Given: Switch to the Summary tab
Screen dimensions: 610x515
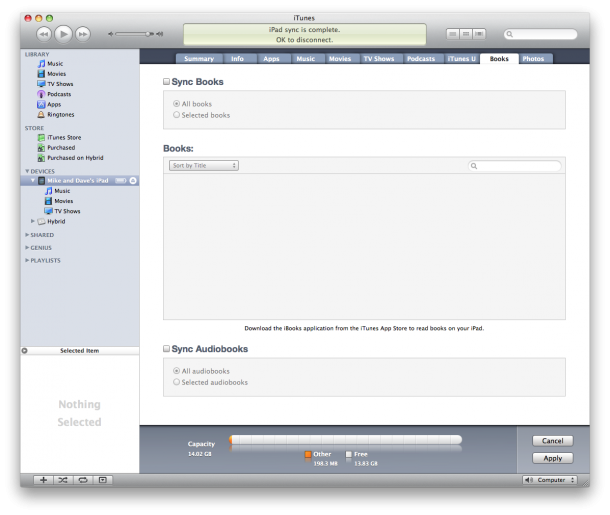Looking at the screenshot, I should [199, 59].
